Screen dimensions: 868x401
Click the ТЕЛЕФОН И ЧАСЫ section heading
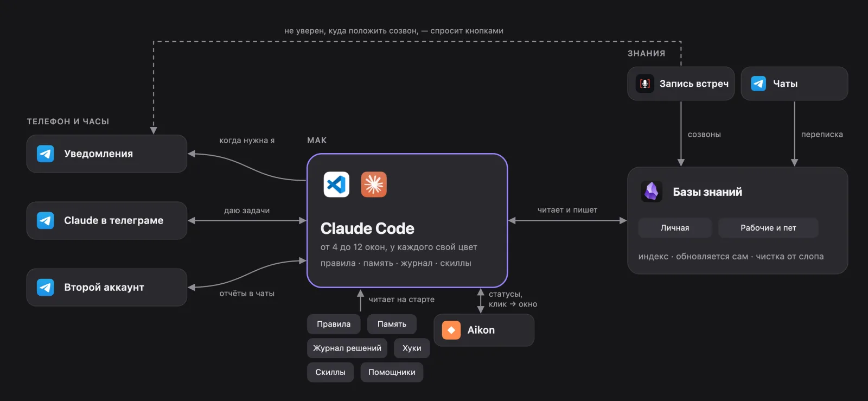tap(68, 122)
